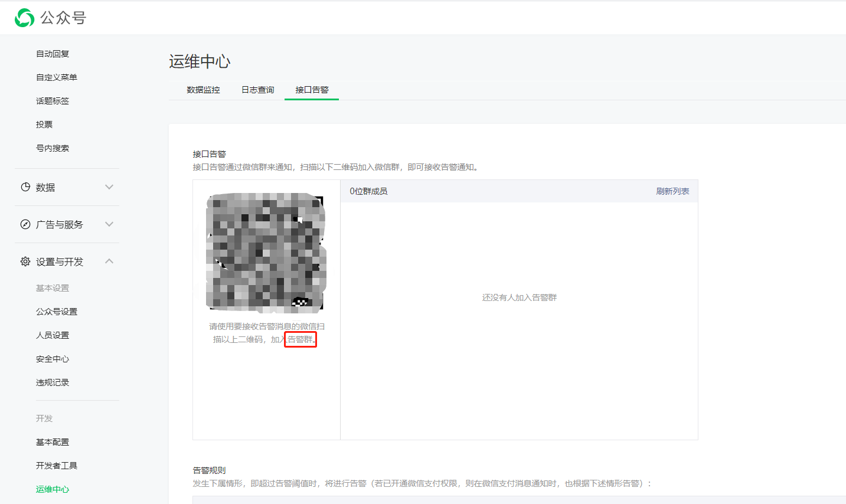Click the 告警规则 section heading
Viewport: 846px width, 504px height.
click(x=209, y=470)
